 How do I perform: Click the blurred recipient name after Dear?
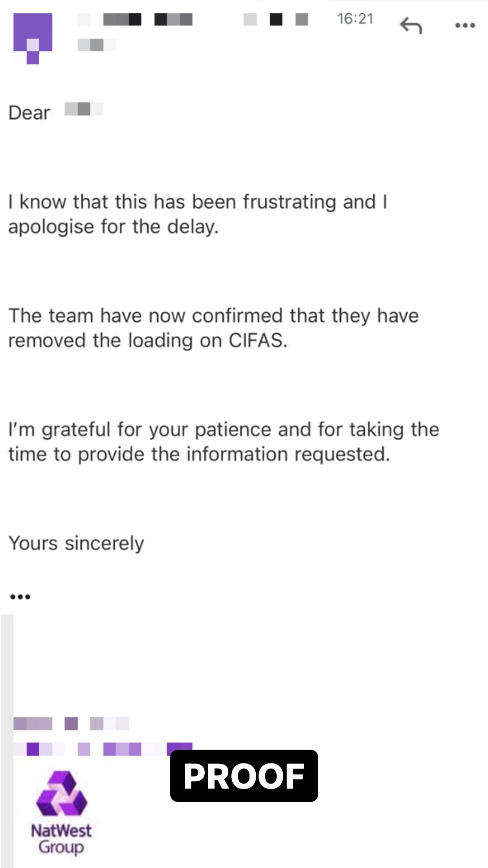(83, 109)
